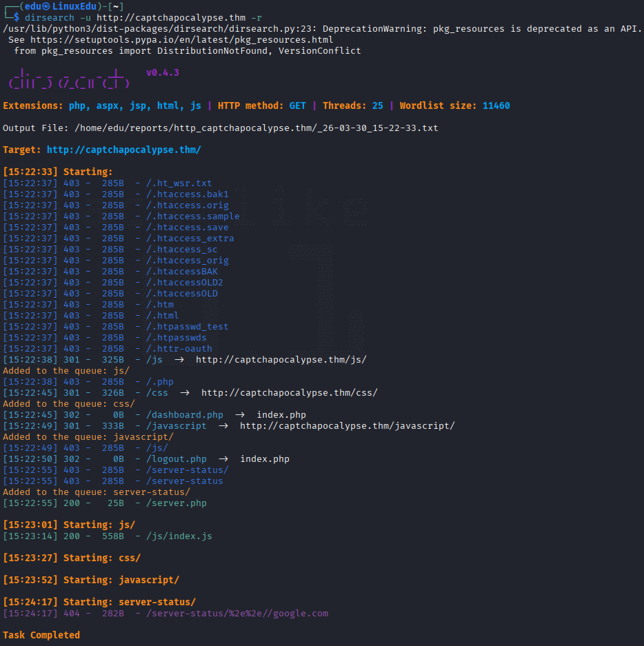Click the 'Extensions: php, aspx, jsp, html, js' text

coord(102,106)
